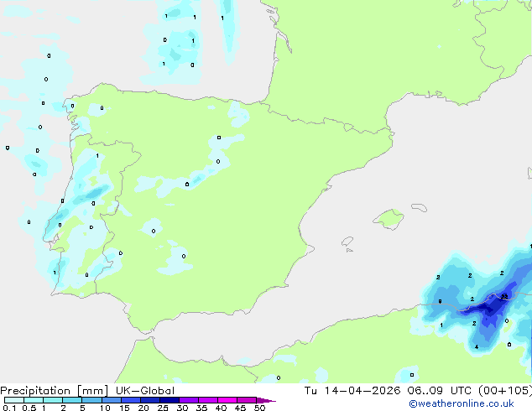
Task: Click the 'Precipitation' title text
Action: (35, 391)
